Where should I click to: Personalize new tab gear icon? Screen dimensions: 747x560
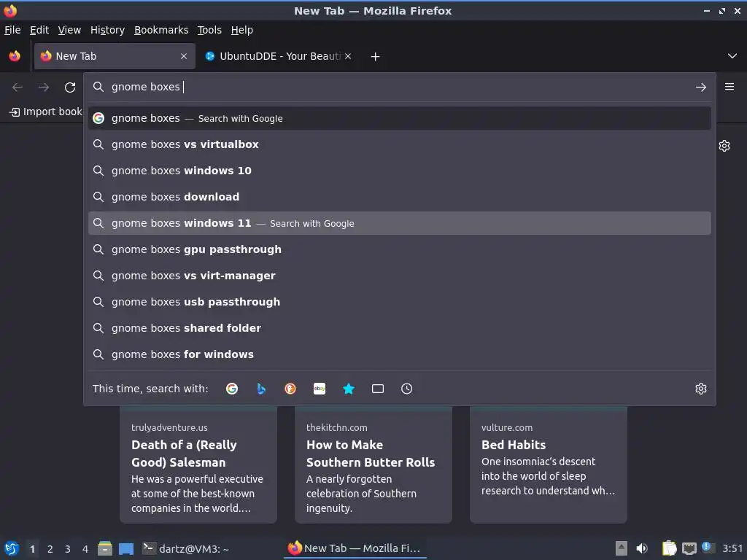724,146
